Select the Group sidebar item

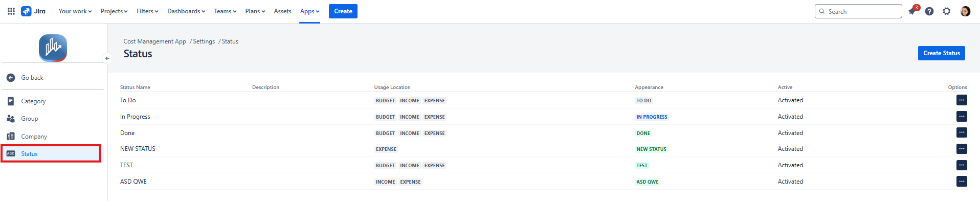point(53,119)
